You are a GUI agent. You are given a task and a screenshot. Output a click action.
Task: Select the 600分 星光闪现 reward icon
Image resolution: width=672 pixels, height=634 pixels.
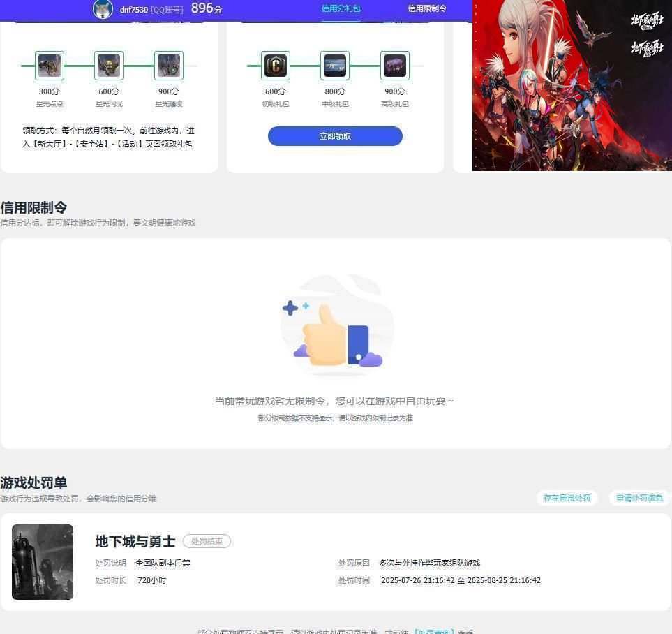tap(109, 66)
